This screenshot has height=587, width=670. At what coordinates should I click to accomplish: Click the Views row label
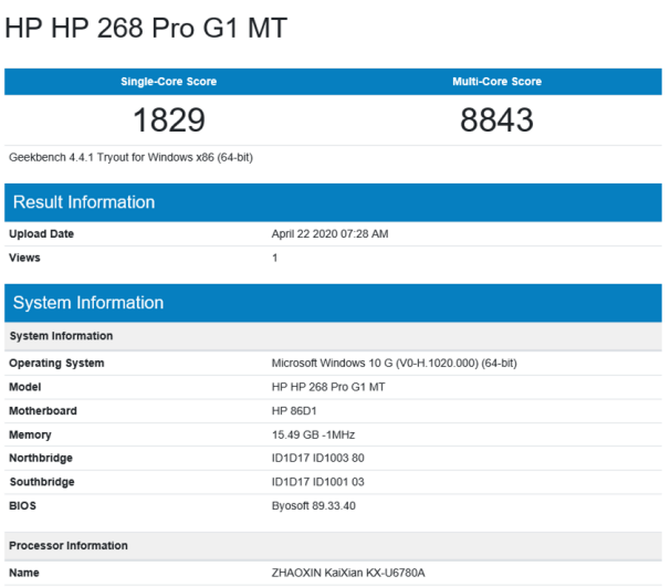[25, 258]
